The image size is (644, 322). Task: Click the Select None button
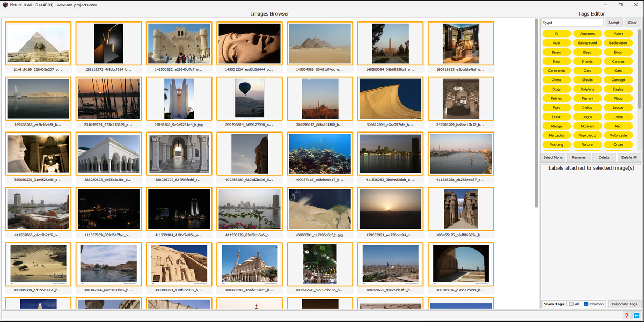pos(553,157)
